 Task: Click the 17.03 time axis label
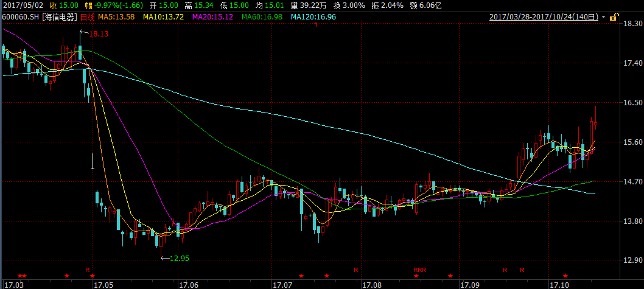(13, 284)
